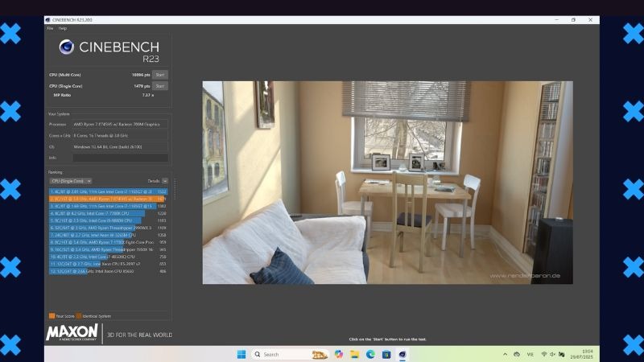
Task: Open the File menu
Action: coord(50,28)
